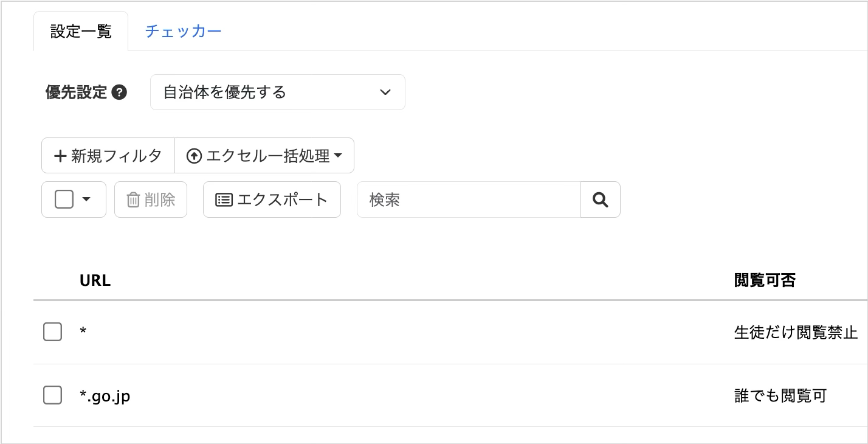Focus the 検索 search input field

[468, 199]
